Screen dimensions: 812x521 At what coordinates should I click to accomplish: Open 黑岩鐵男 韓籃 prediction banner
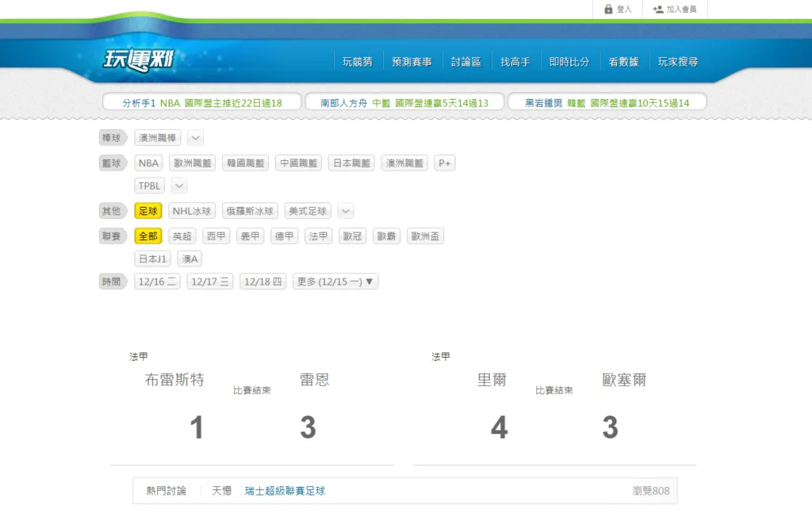tap(607, 103)
